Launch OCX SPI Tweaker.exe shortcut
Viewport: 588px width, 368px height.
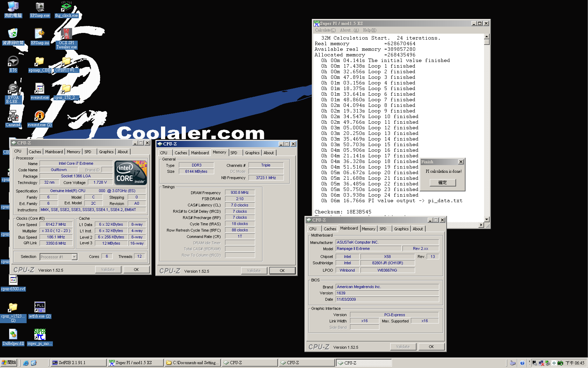tap(66, 39)
